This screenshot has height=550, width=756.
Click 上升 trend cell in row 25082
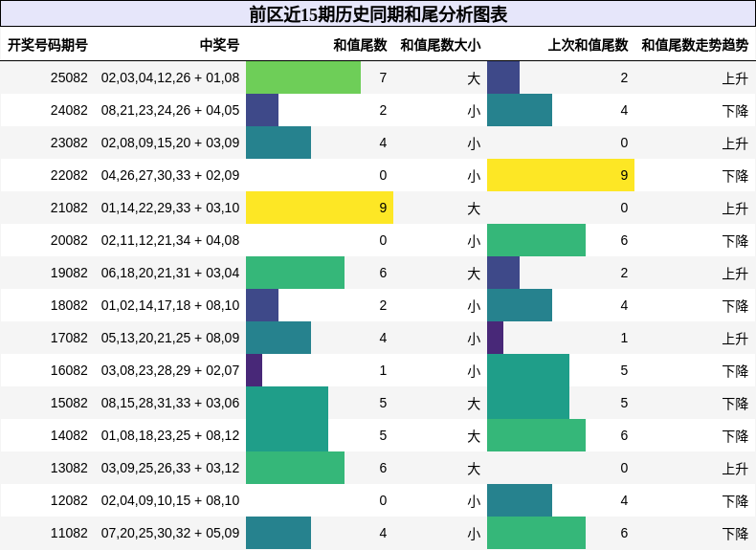(735, 78)
